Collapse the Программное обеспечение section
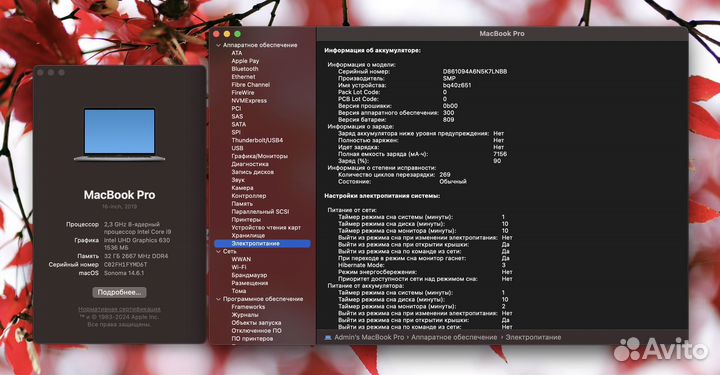The image size is (720, 375). (219, 299)
